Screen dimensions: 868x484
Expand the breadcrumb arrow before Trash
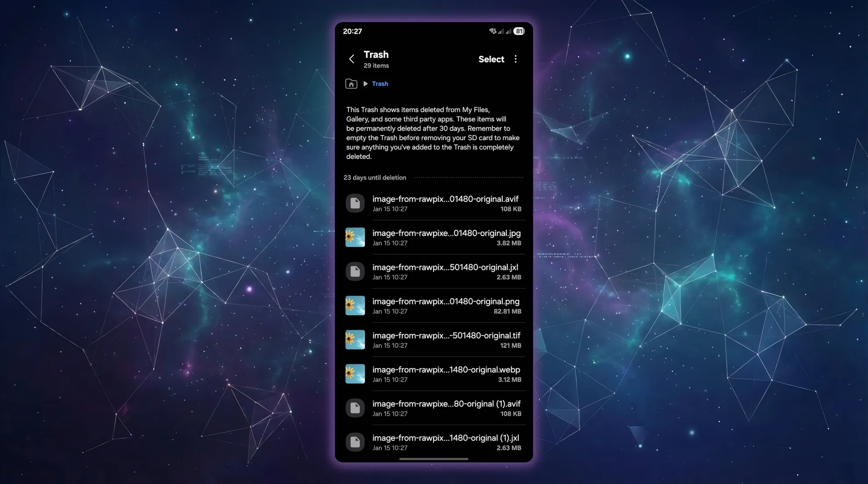tap(365, 84)
